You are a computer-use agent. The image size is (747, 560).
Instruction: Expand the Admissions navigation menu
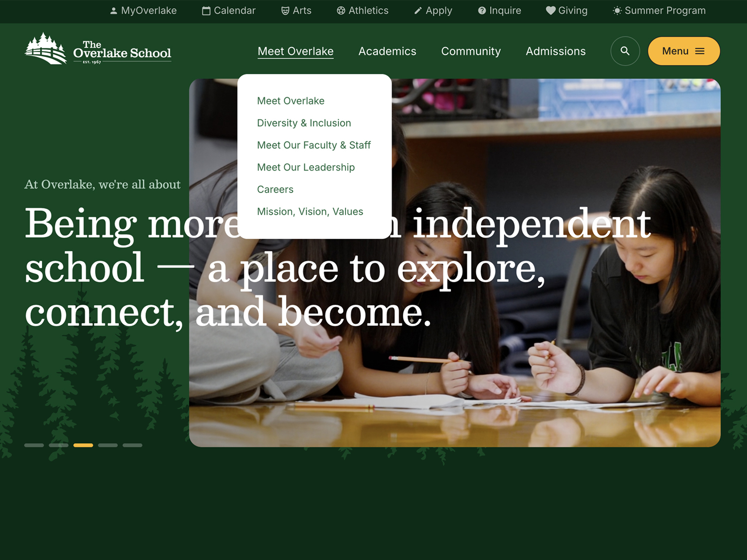point(555,51)
